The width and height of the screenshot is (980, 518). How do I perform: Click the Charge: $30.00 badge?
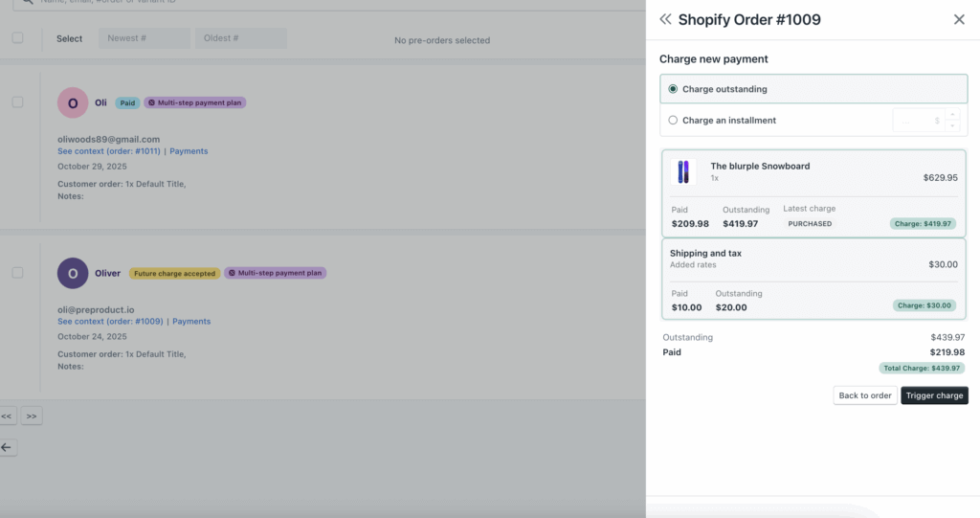point(924,305)
